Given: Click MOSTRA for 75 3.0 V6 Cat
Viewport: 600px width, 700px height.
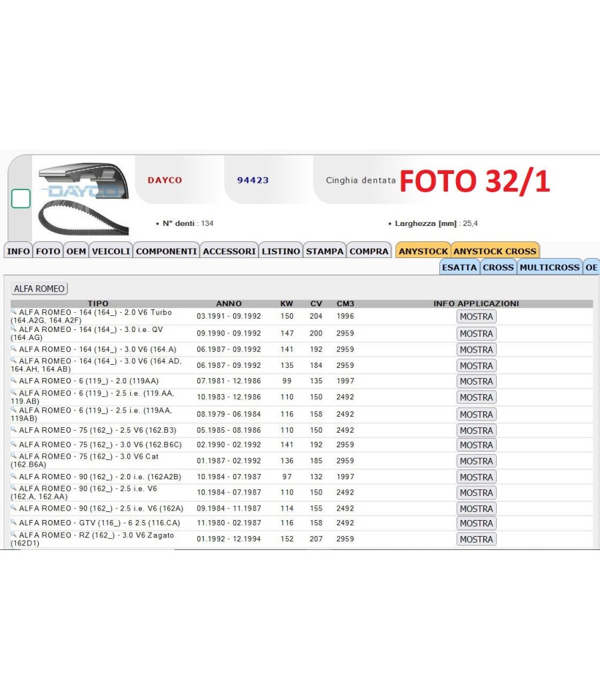Looking at the screenshot, I should tap(477, 461).
